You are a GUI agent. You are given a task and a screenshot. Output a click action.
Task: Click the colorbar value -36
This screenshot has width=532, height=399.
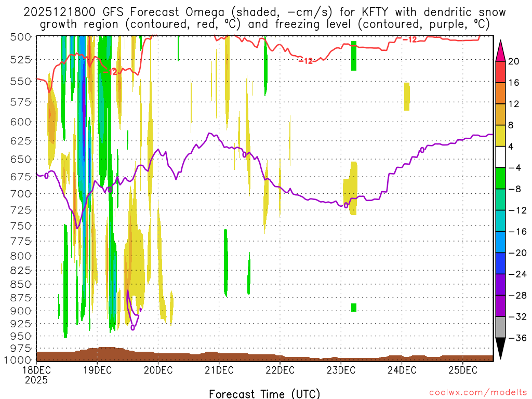click(x=517, y=338)
